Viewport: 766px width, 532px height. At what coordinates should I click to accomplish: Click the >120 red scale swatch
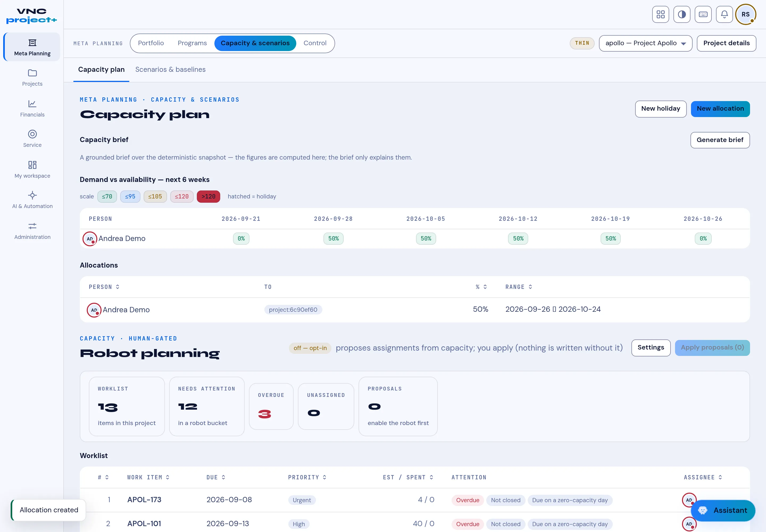click(208, 197)
